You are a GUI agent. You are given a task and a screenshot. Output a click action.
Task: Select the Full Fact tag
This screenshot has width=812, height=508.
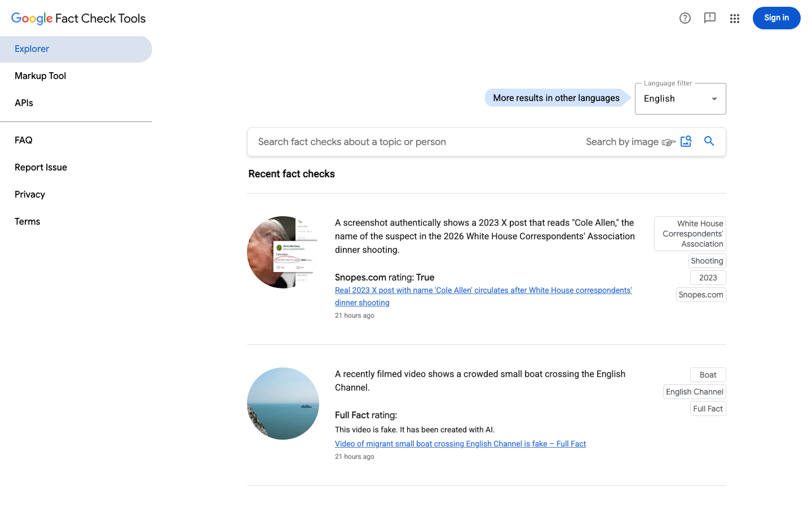[708, 409]
